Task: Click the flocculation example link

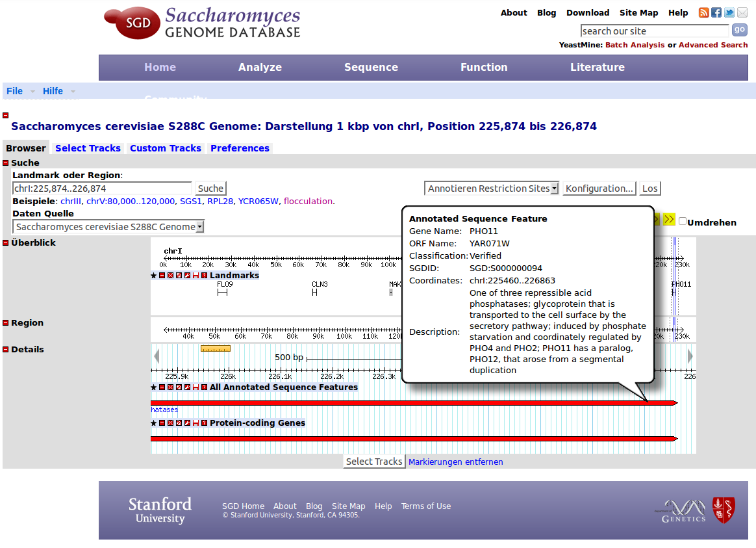Action: click(x=308, y=201)
